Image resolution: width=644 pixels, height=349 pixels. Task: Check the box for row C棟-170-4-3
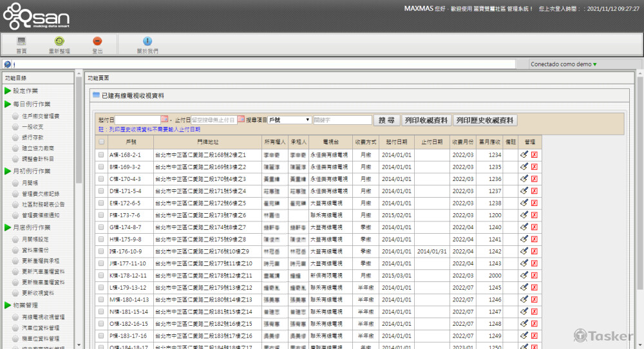point(101,179)
